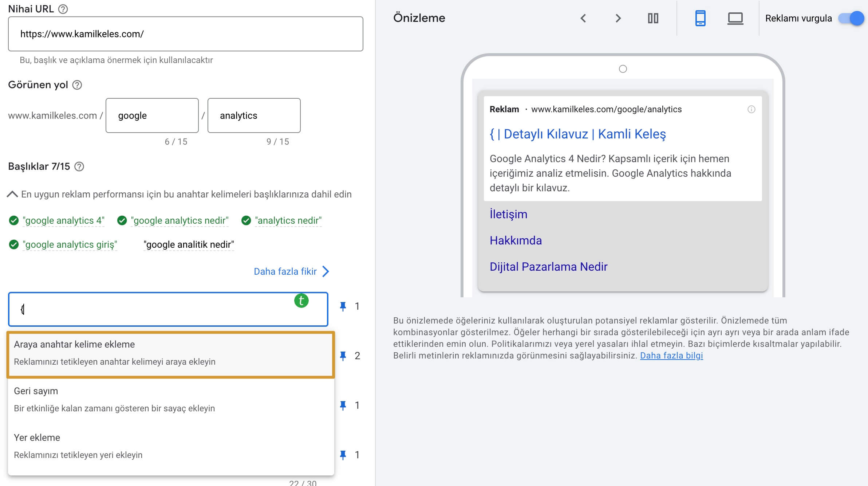The width and height of the screenshot is (868, 486).
Task: Click the ad info icon in preview
Action: click(751, 109)
